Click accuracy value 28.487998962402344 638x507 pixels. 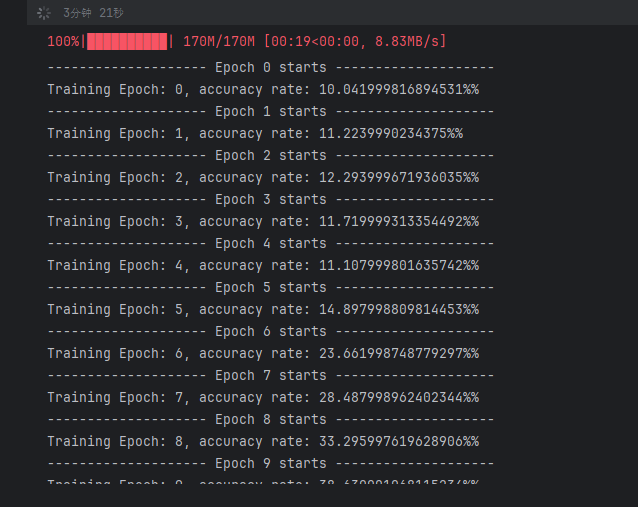[390, 397]
